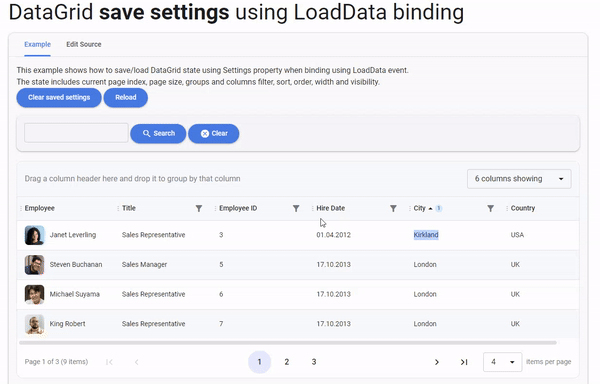Click Sales Manager title cell
600x384 pixels.
click(144, 265)
